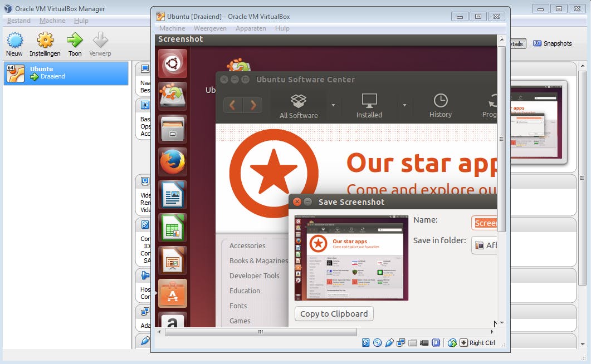Click the CPU virtualization status bar icon
The width and height of the screenshot is (591, 364).
point(436,342)
